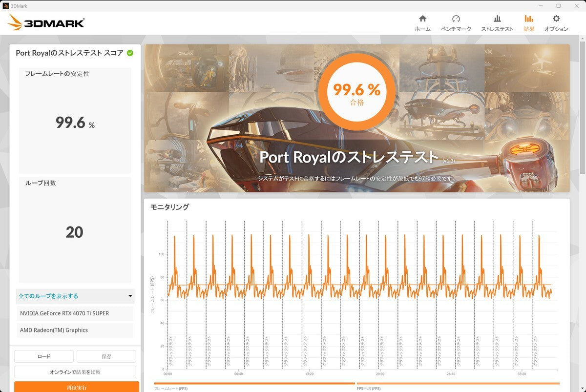This screenshot has width=586, height=392.
Task: Click the green pass checkmark icon
Action: 130,53
